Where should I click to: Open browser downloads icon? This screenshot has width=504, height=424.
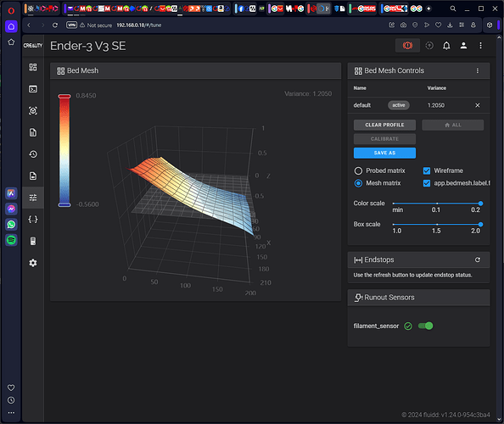[x=450, y=25]
